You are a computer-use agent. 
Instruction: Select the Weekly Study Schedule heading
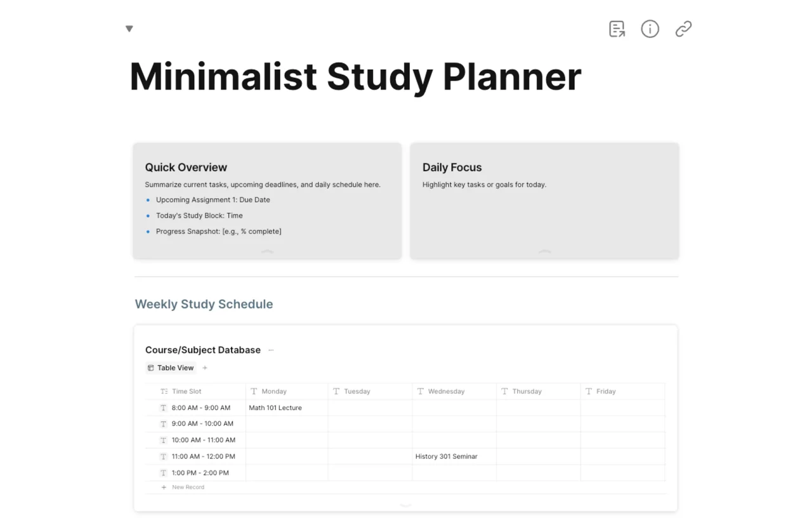204,304
